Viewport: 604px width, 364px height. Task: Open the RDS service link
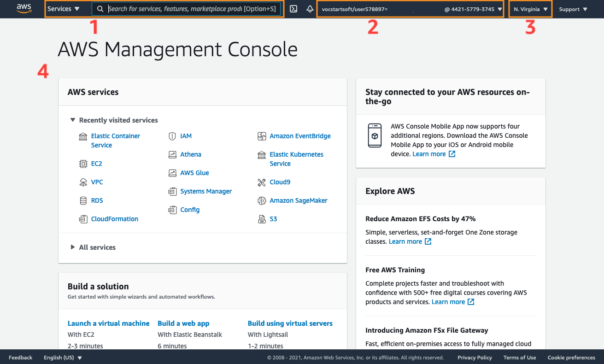(97, 200)
